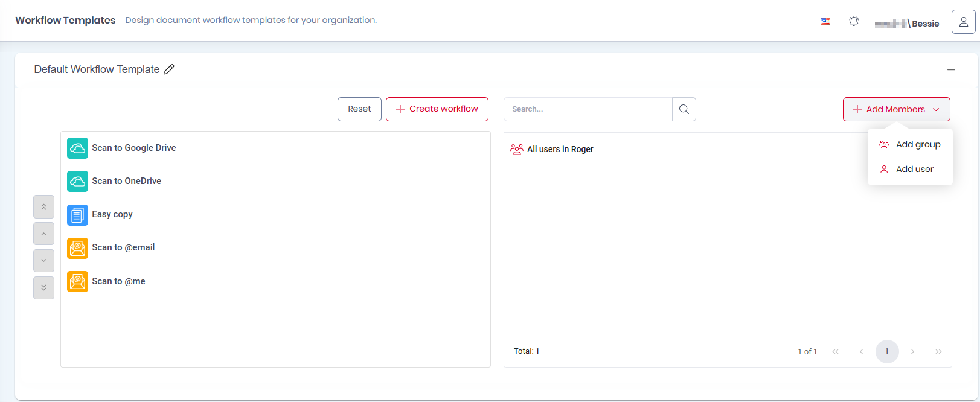Click the Scan to OneDrive cloud icon
This screenshot has height=402, width=980.
77,181
